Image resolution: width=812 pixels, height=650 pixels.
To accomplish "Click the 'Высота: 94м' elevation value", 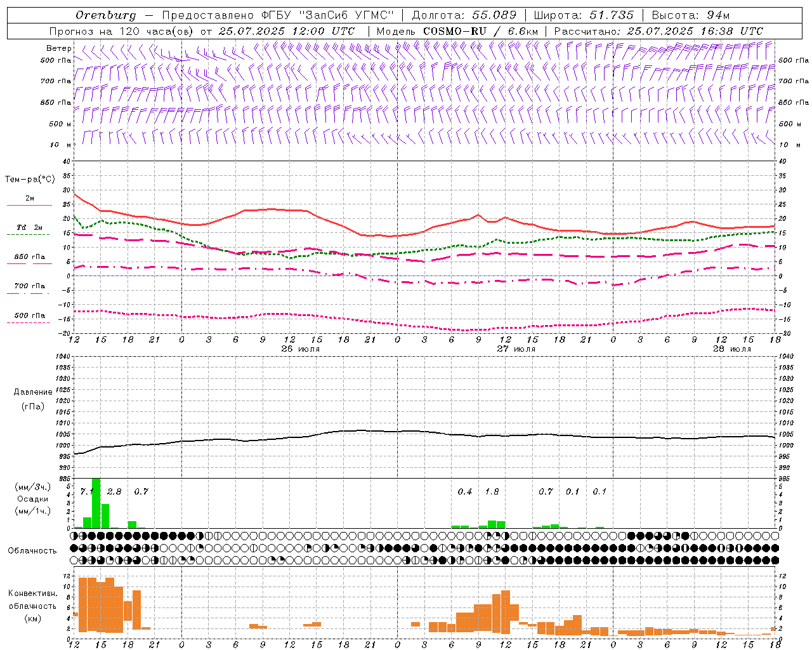I will click(691, 15).
